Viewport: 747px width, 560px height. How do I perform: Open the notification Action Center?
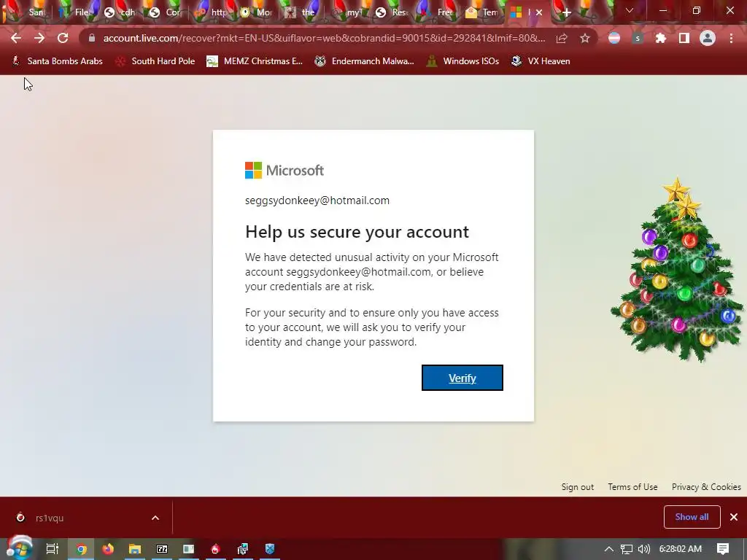click(723, 549)
